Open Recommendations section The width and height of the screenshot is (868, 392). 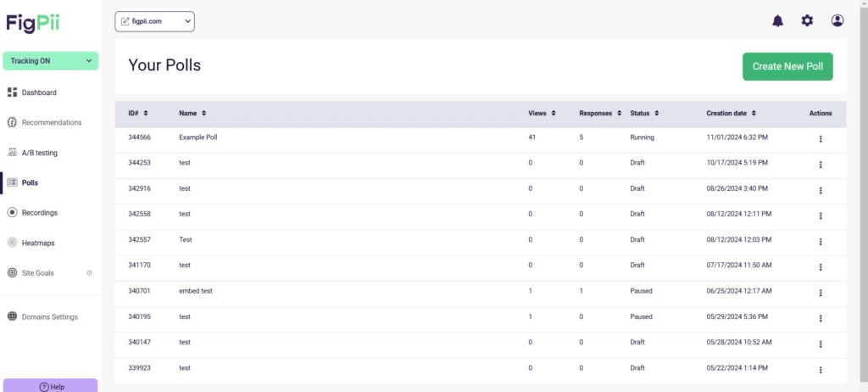tap(52, 122)
